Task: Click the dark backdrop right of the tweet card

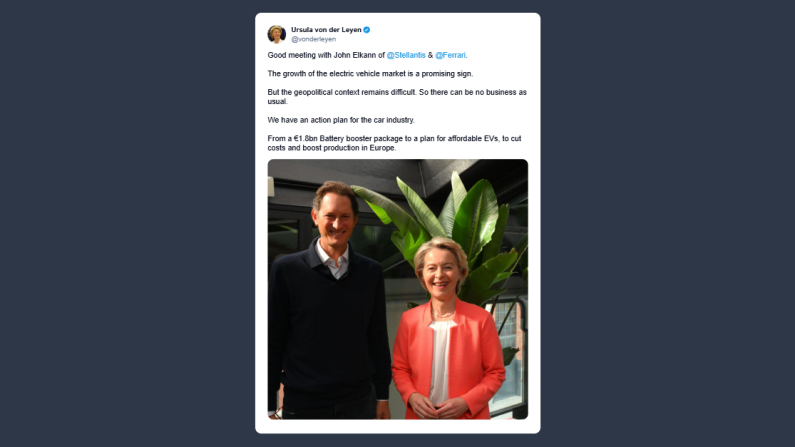Action: click(668, 224)
